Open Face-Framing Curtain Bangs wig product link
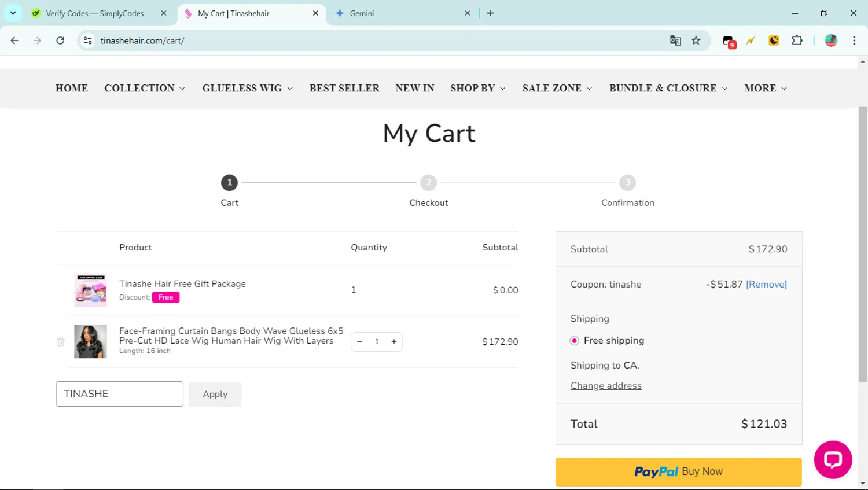The image size is (868, 490). pos(231,336)
